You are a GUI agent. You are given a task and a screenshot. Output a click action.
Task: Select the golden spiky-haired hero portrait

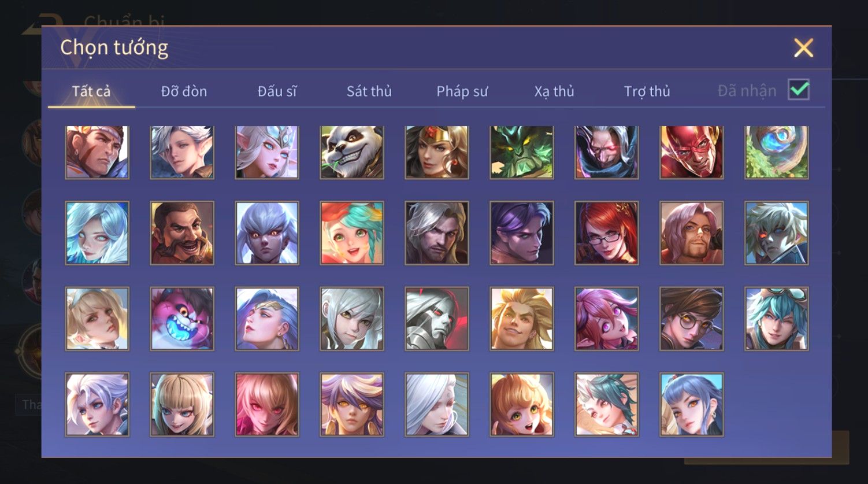click(522, 319)
